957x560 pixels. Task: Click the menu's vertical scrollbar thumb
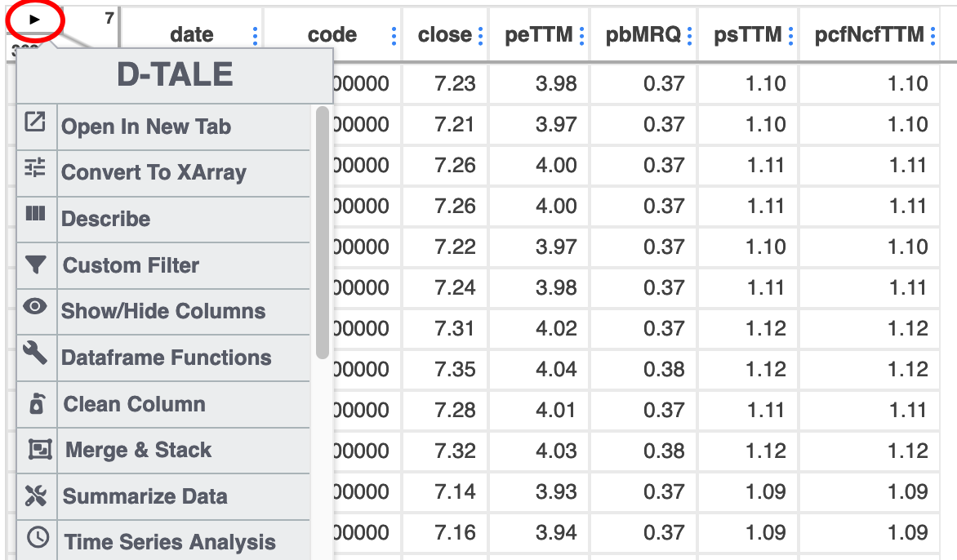point(322,233)
